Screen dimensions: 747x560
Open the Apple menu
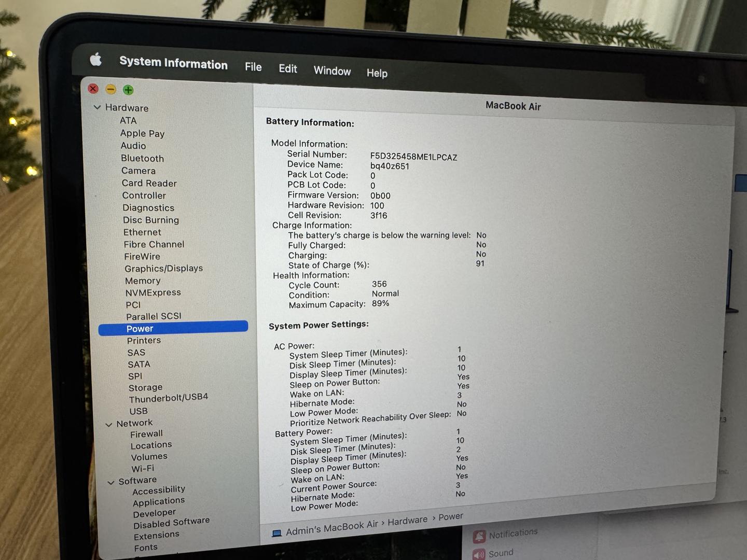(x=96, y=60)
